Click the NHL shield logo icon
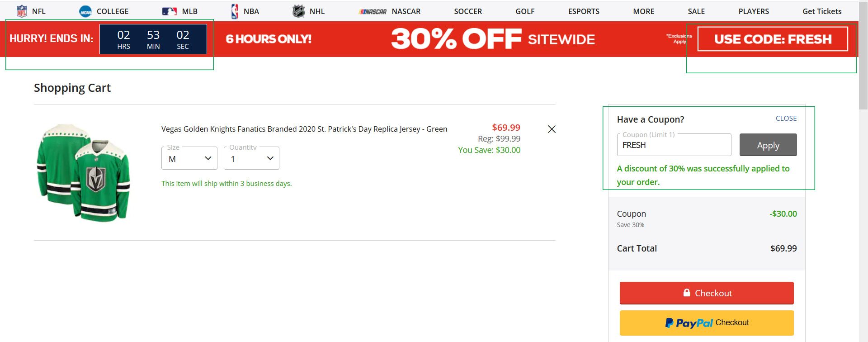This screenshot has width=868, height=342. point(298,11)
